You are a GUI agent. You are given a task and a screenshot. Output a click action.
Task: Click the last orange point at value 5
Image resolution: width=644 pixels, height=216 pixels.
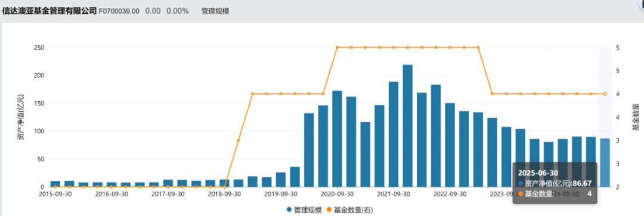[478, 48]
